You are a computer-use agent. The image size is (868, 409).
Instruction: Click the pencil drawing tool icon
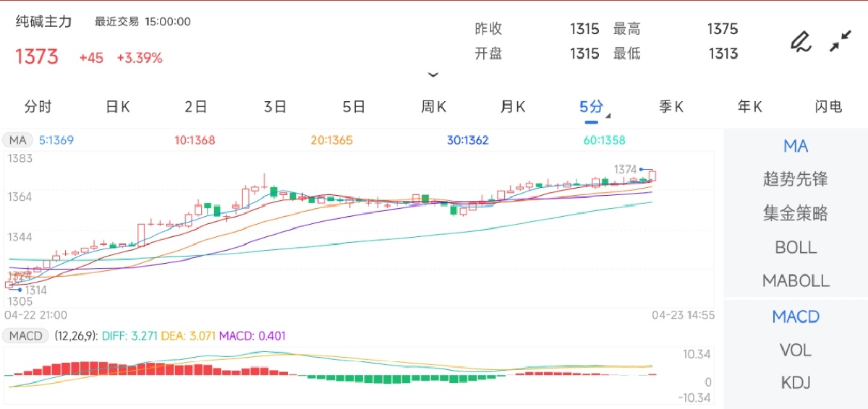point(800,42)
